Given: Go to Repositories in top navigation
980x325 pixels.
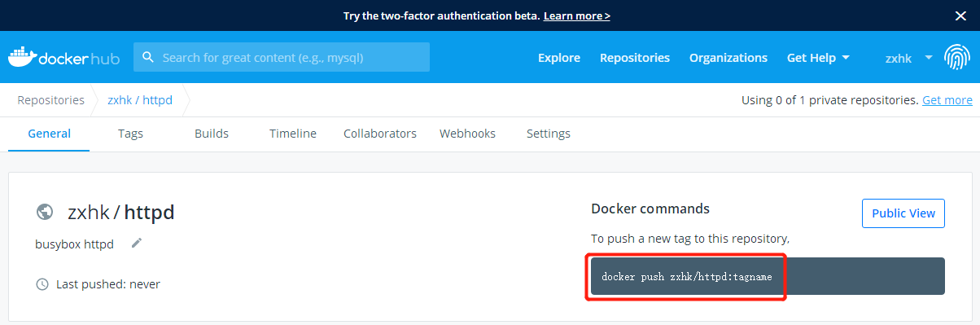Looking at the screenshot, I should (635, 58).
